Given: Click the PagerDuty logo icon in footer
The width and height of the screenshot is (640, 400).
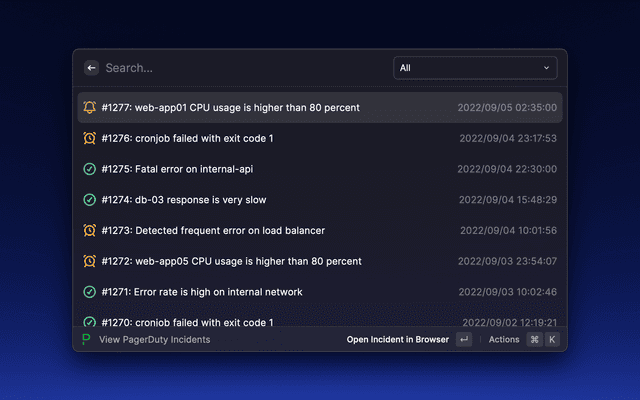Looking at the screenshot, I should coord(87,339).
